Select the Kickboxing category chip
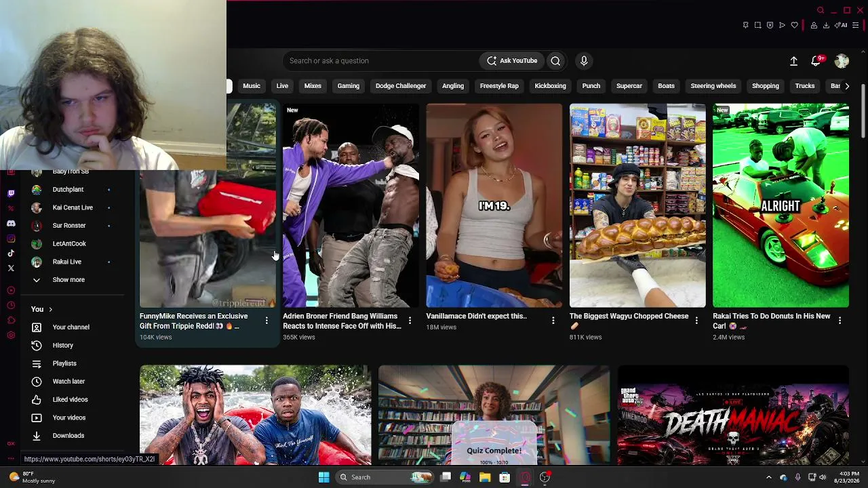868x488 pixels. click(550, 86)
